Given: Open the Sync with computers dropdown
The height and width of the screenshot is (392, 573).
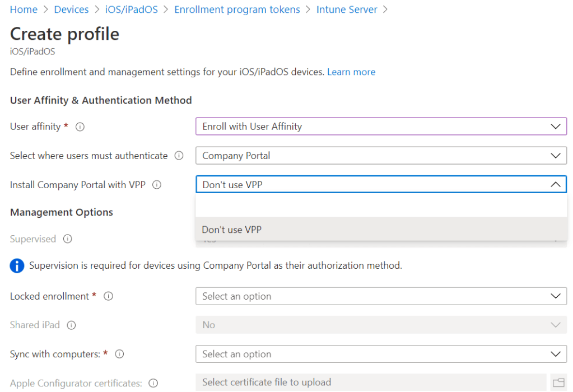Looking at the screenshot, I should pos(381,354).
